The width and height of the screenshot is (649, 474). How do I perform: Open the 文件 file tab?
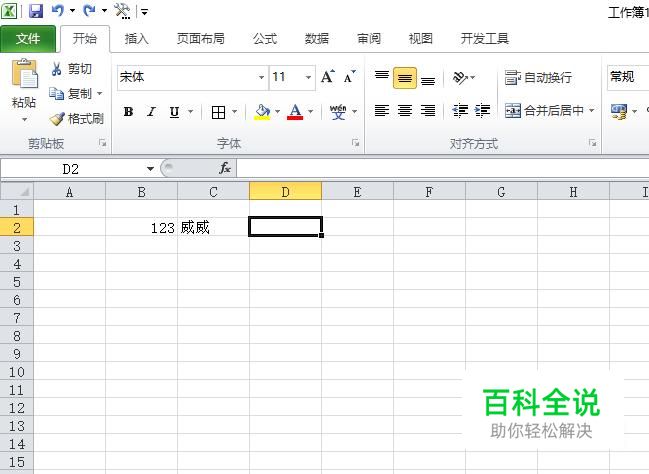(28, 39)
